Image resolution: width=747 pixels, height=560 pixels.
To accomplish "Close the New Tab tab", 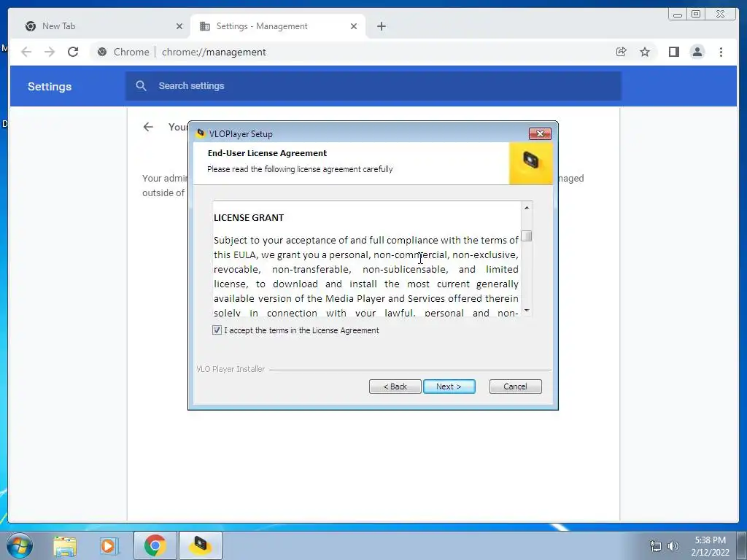I will click(179, 26).
